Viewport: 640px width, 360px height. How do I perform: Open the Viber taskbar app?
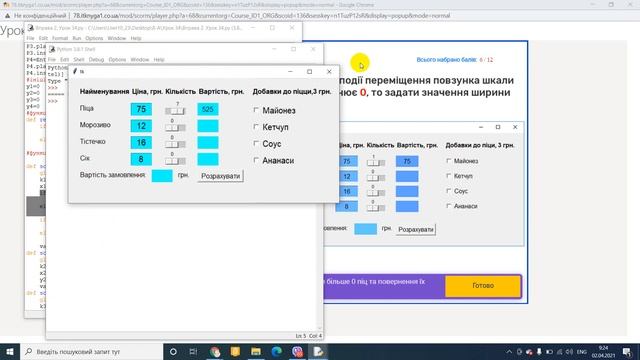point(298,351)
